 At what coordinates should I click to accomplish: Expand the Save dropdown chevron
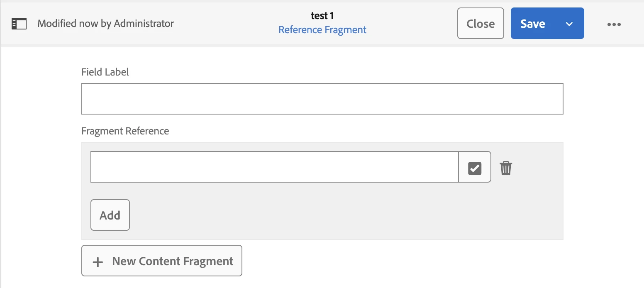click(x=569, y=24)
